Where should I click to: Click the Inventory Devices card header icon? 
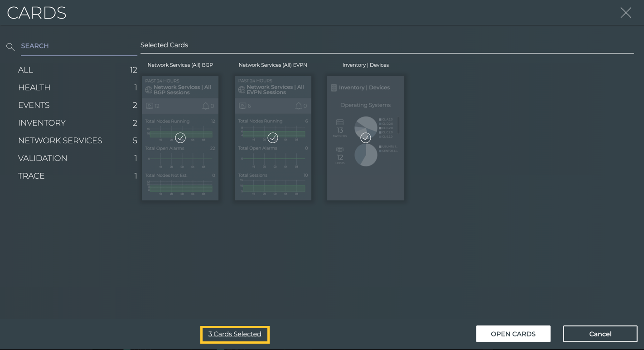click(334, 88)
